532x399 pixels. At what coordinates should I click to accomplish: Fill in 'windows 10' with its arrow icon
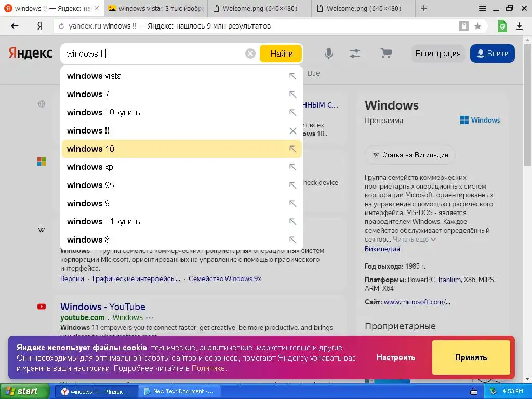292,149
